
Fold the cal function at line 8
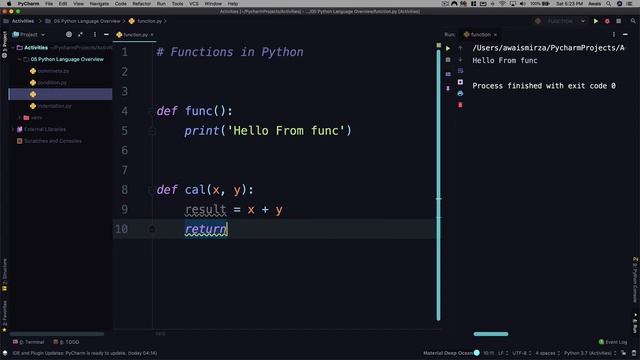[152, 190]
